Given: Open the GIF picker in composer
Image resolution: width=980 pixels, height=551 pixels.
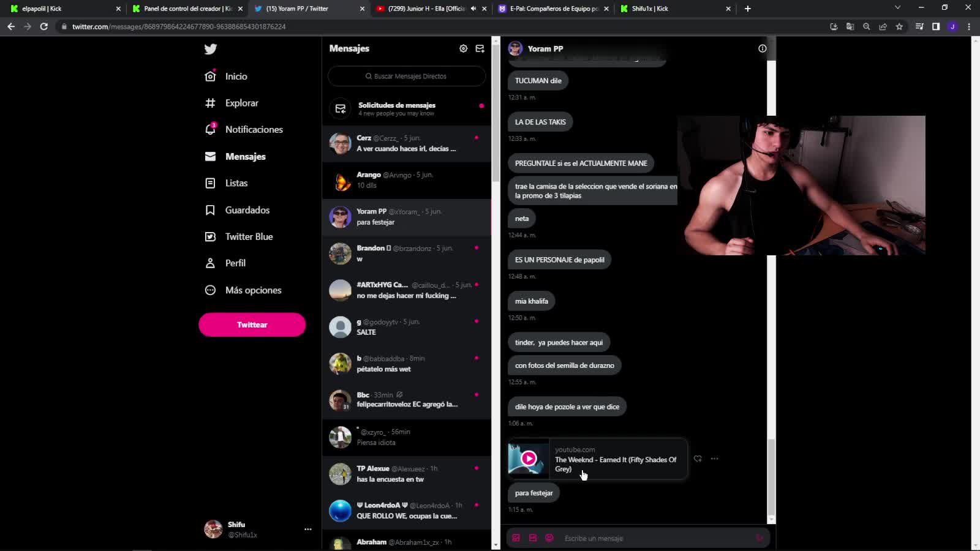Looking at the screenshot, I should [533, 538].
